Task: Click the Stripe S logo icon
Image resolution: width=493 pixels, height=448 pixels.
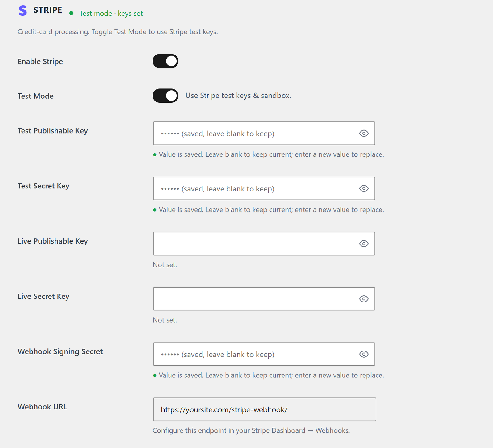Action: click(23, 10)
